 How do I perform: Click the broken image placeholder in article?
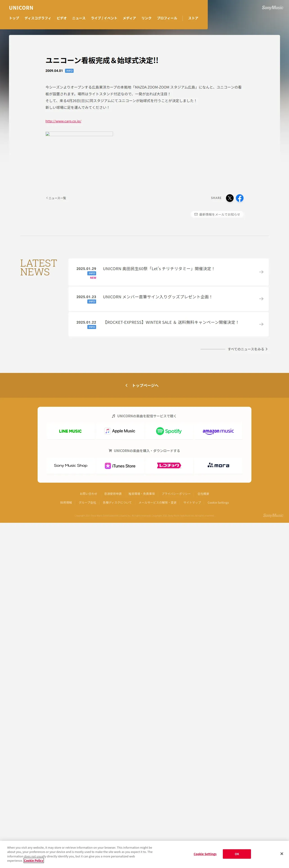click(79, 134)
